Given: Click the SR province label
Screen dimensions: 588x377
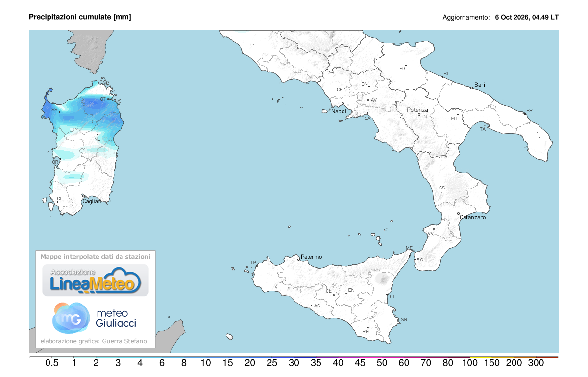Looking at the screenshot, I should (x=404, y=319).
